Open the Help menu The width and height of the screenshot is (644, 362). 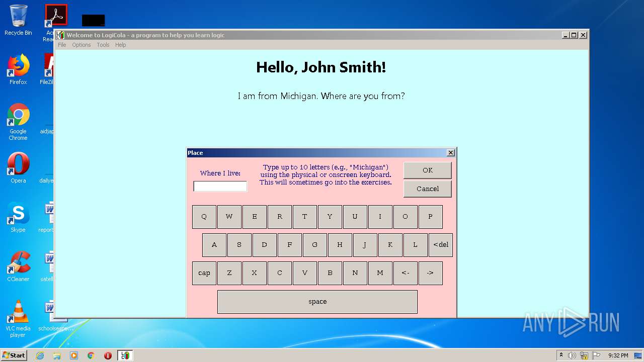[120, 45]
